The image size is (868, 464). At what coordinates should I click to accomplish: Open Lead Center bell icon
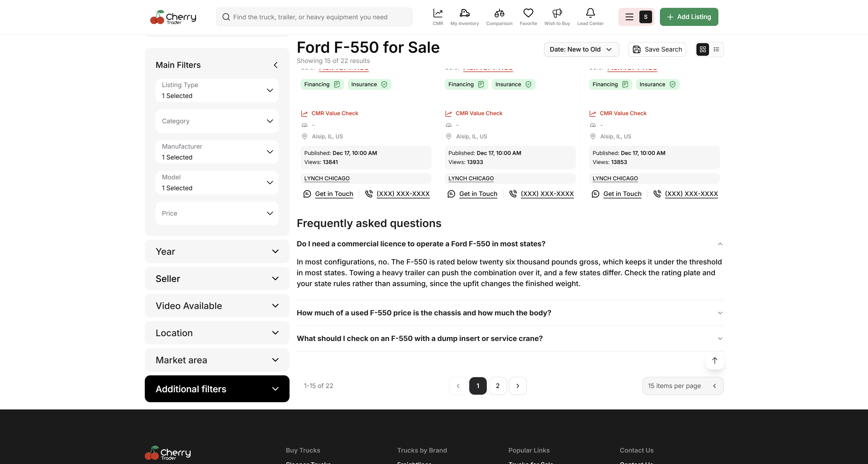(590, 13)
